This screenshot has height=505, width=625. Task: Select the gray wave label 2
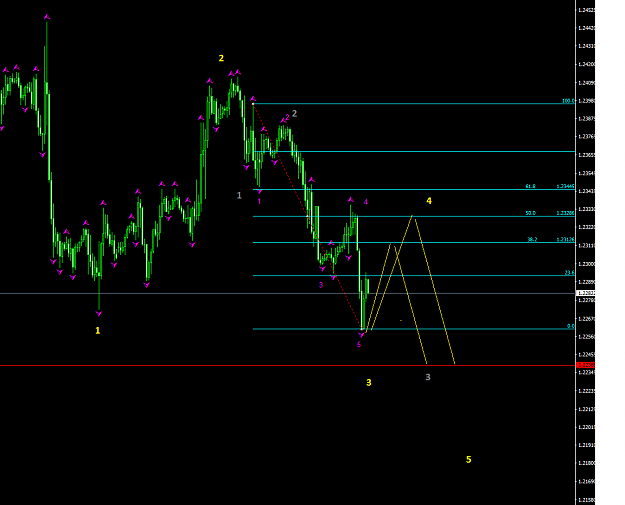click(294, 114)
